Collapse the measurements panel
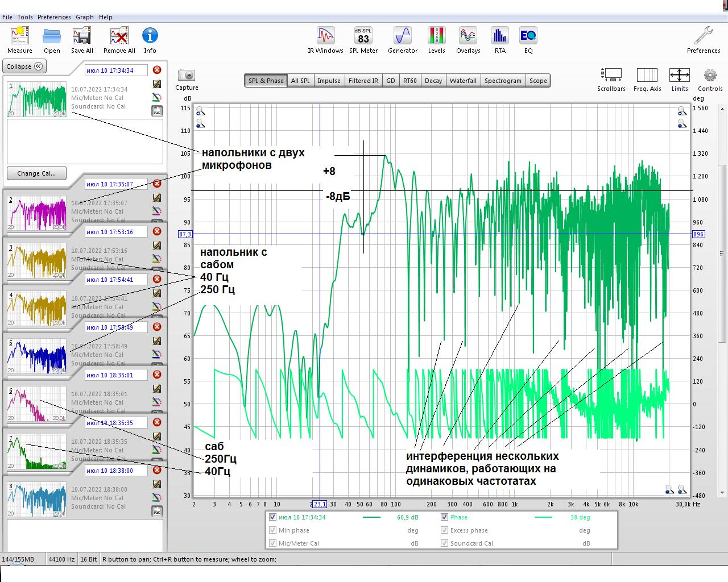Image resolution: width=728 pixels, height=582 pixels. coord(24,66)
